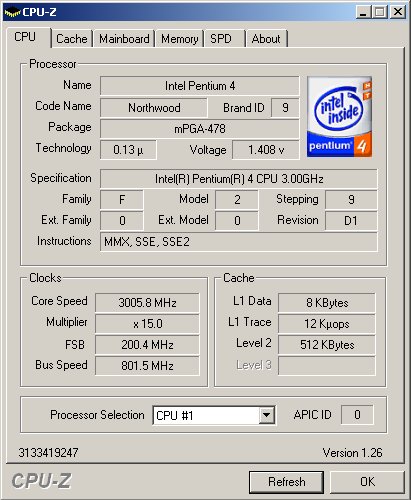Click the OK button
This screenshot has width=411, height=500.
367,482
